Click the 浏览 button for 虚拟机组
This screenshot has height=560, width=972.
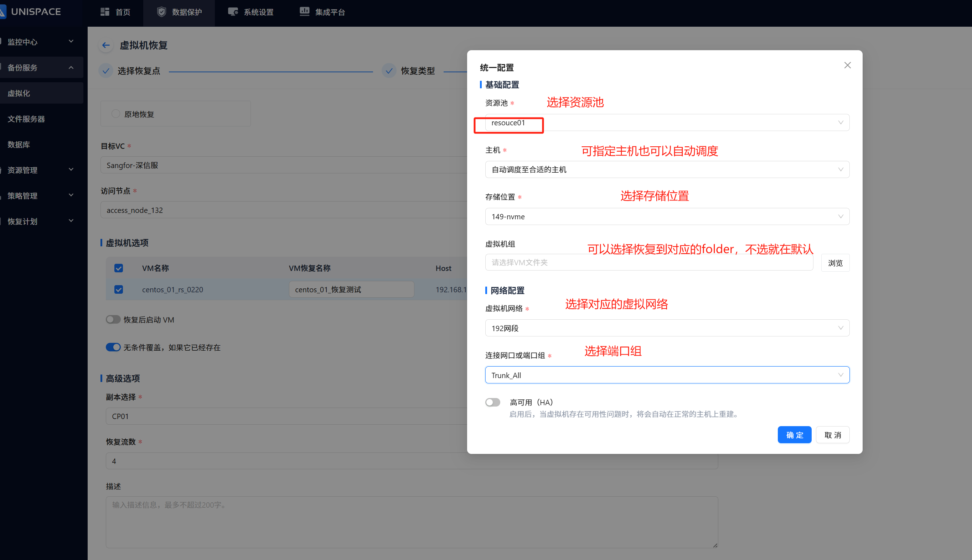[835, 263]
